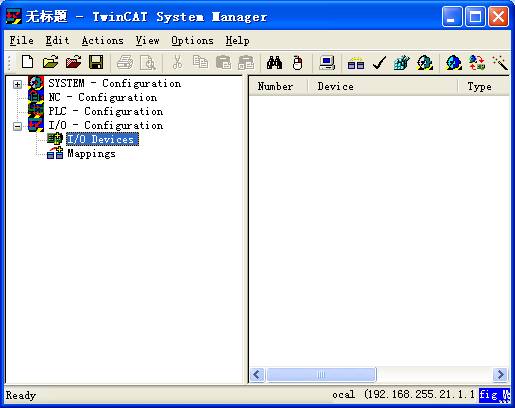This screenshot has width=515, height=408.
Task: Click the horizontal scrollbar thumb
Action: pos(321,374)
